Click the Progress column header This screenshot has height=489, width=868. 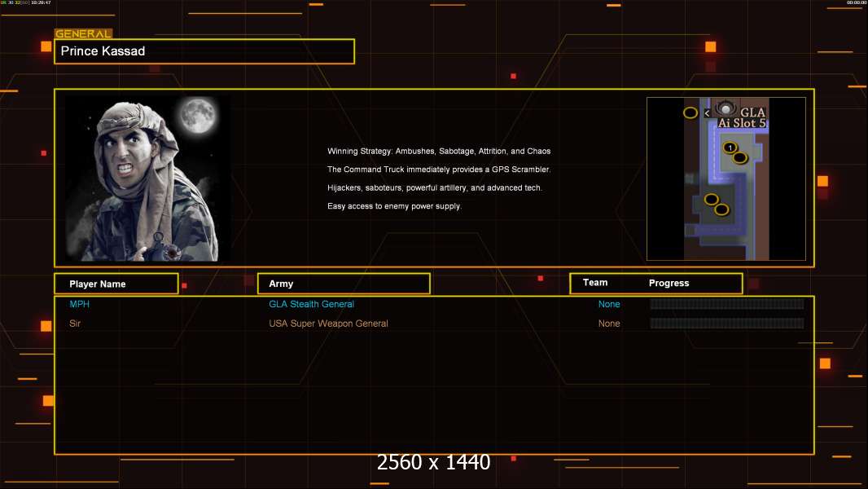click(669, 284)
